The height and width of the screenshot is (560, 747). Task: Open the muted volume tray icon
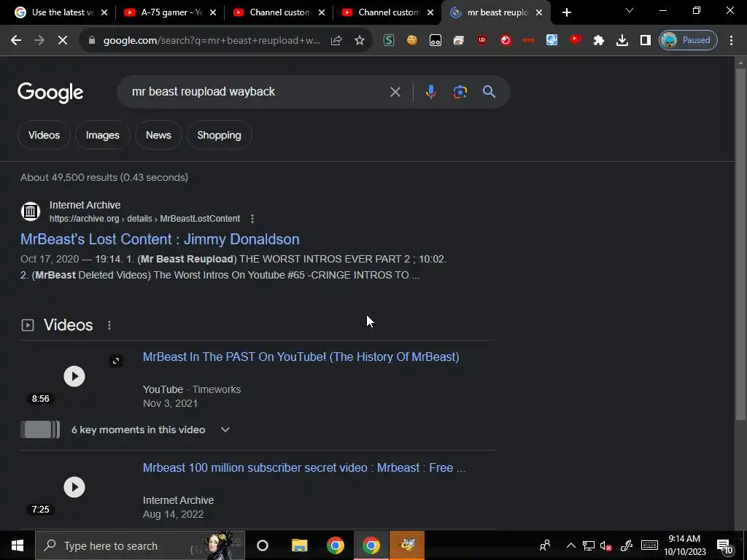(606, 545)
